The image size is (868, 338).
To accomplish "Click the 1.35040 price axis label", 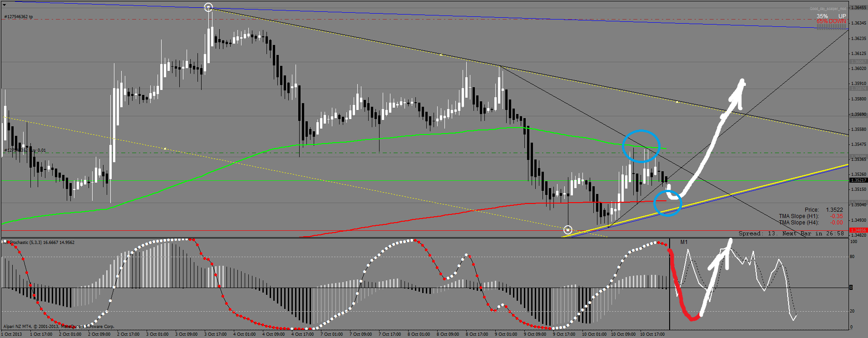I will (858, 204).
